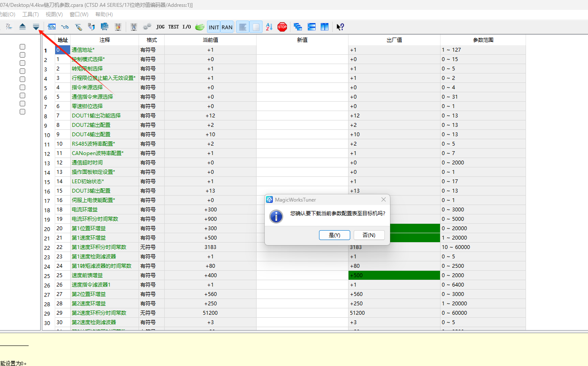588x366 pixels.
Task: Click the 地址 column header
Action: [x=63, y=40]
